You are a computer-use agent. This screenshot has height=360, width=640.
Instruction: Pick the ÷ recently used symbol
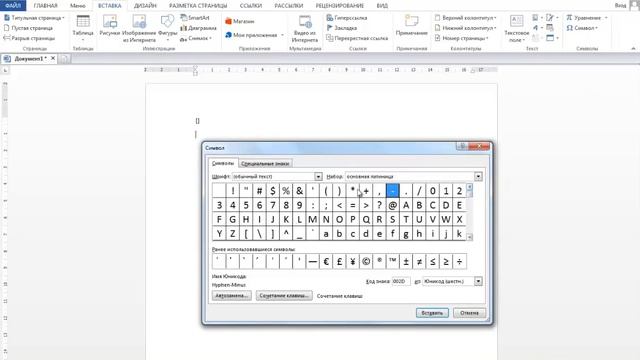point(459,262)
